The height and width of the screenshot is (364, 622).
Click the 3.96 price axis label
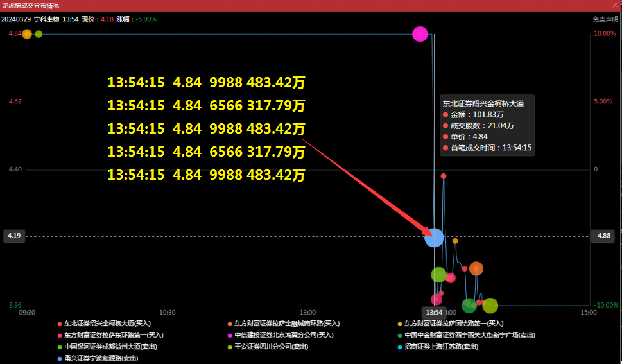coord(15,305)
